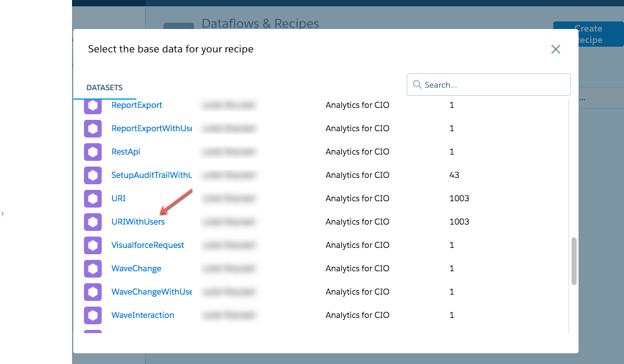Screen dimensions: 624x364
Task: Select the ReportExport dataset link
Action: point(136,105)
